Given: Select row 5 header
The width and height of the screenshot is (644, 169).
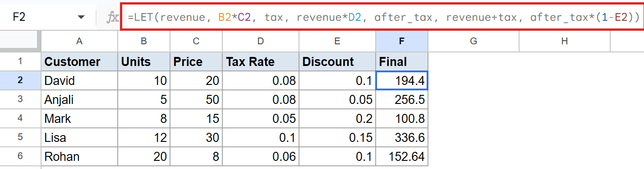Looking at the screenshot, I should tap(20, 137).
